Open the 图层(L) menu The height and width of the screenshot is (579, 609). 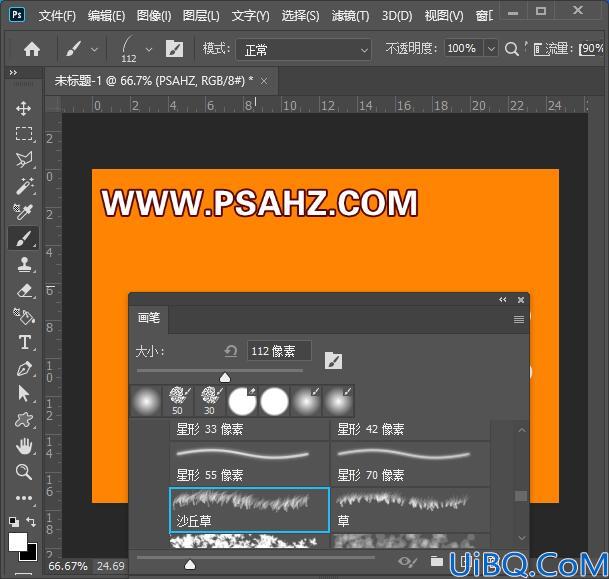[x=201, y=16]
